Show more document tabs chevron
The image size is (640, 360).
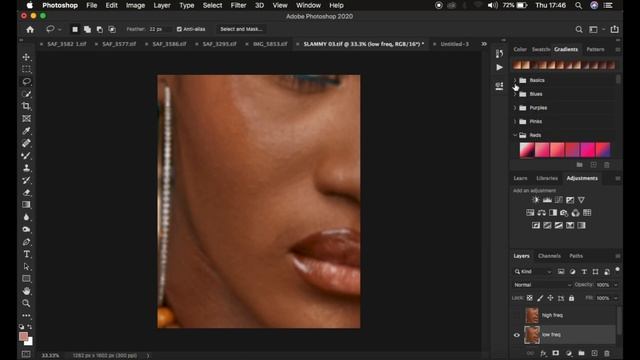[484, 44]
